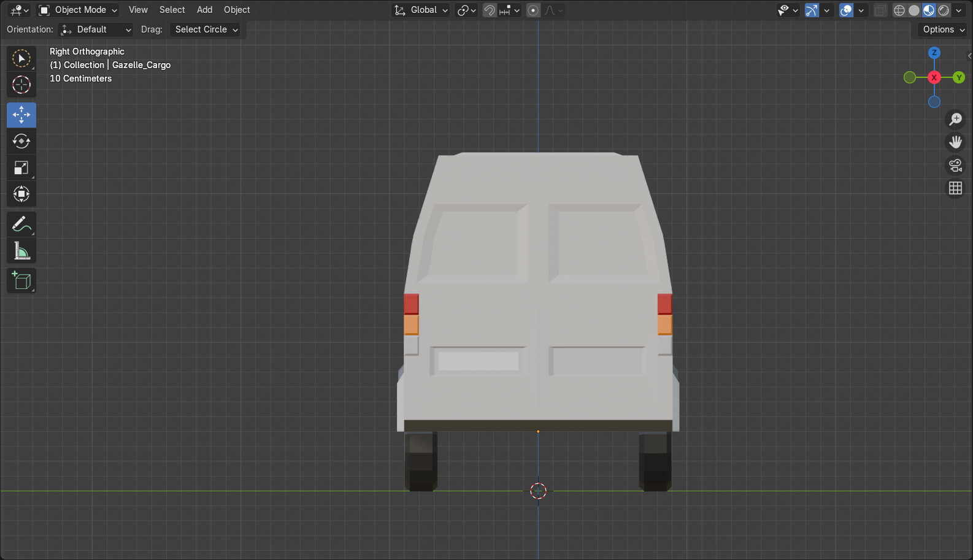
Task: Click the red left tail light of the van
Action: coord(411,304)
